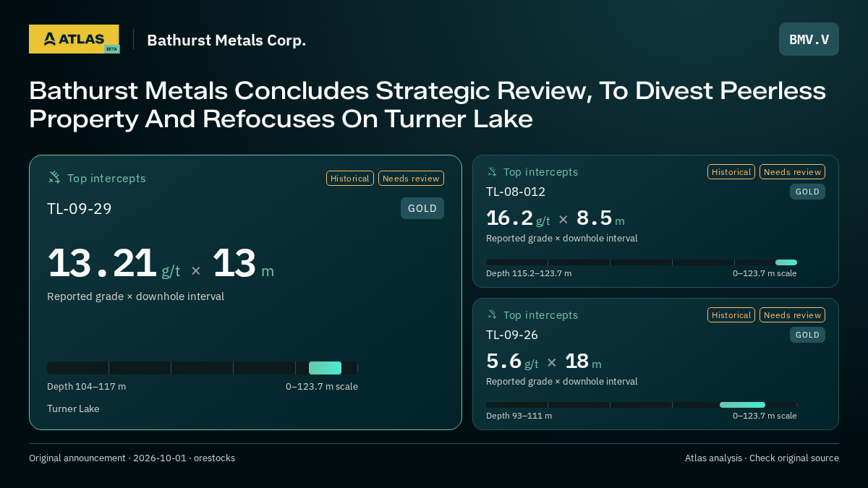Click the Turner Lake property label

pos(73,409)
